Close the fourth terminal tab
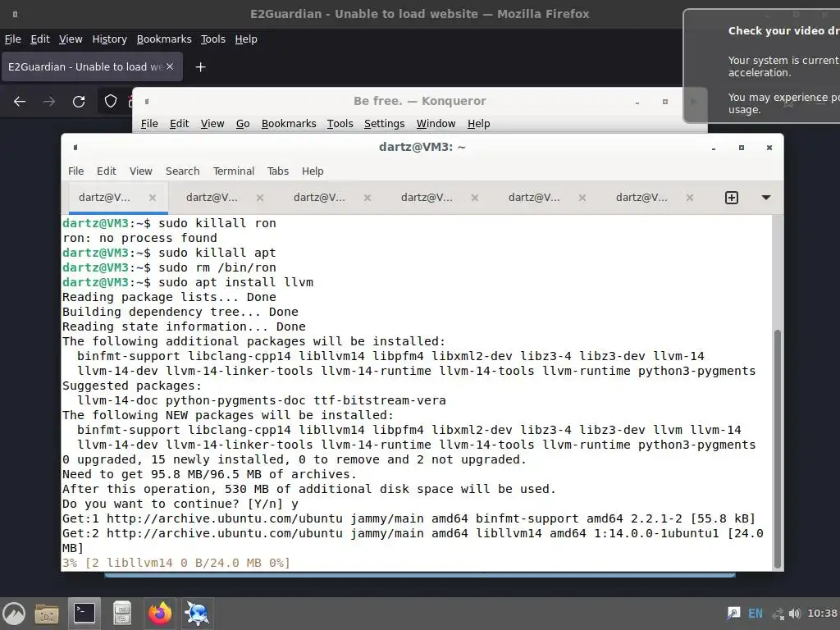The image size is (840, 630). (475, 198)
